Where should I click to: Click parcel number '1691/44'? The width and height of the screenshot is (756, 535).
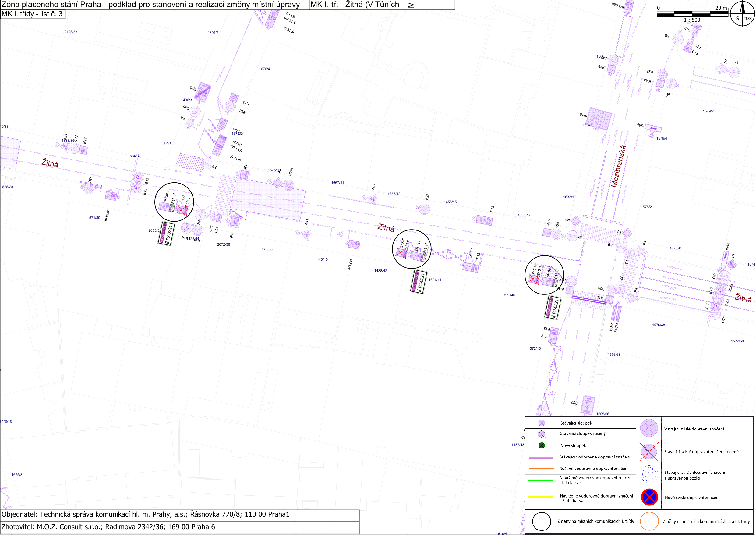pyautogui.click(x=435, y=280)
